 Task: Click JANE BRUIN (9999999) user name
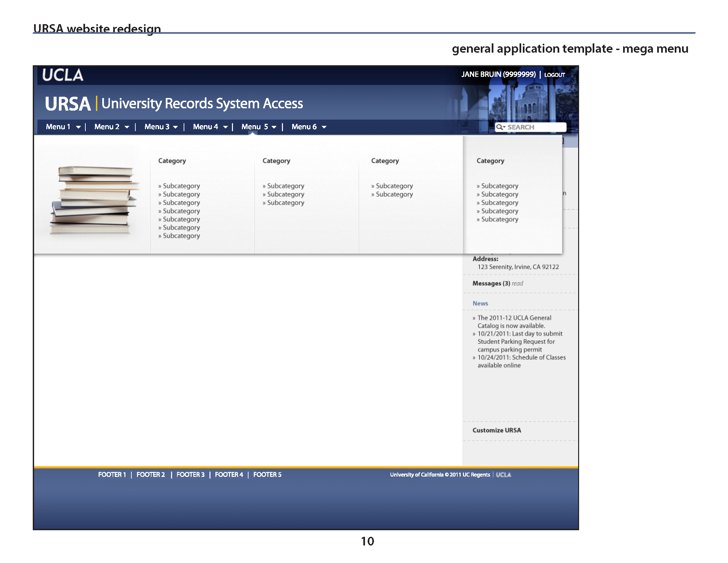pos(498,75)
